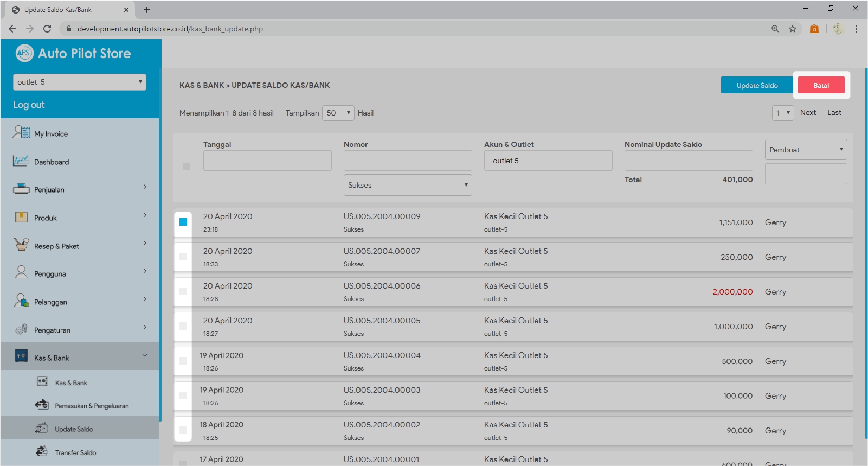The image size is (868, 466).
Task: Click the Produk box icon
Action: (21, 218)
